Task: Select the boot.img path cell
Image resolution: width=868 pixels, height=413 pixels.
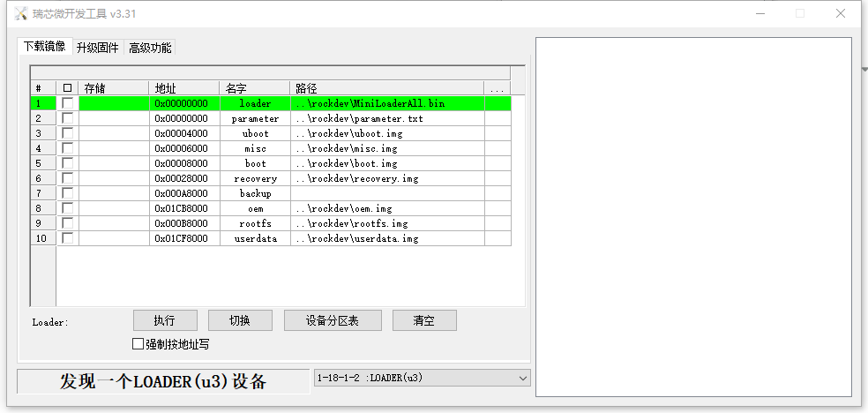Action: 387,163
